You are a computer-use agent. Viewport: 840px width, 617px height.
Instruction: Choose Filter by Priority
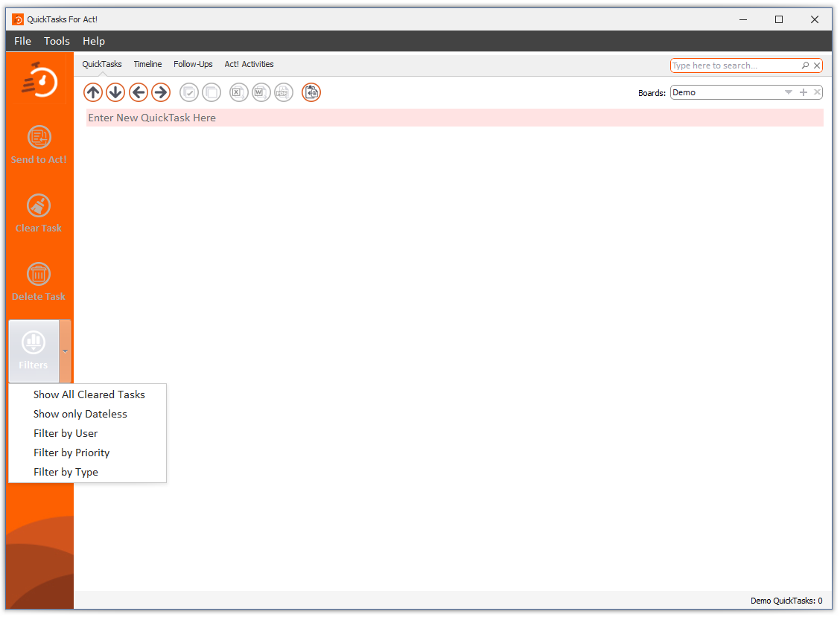coord(88,453)
